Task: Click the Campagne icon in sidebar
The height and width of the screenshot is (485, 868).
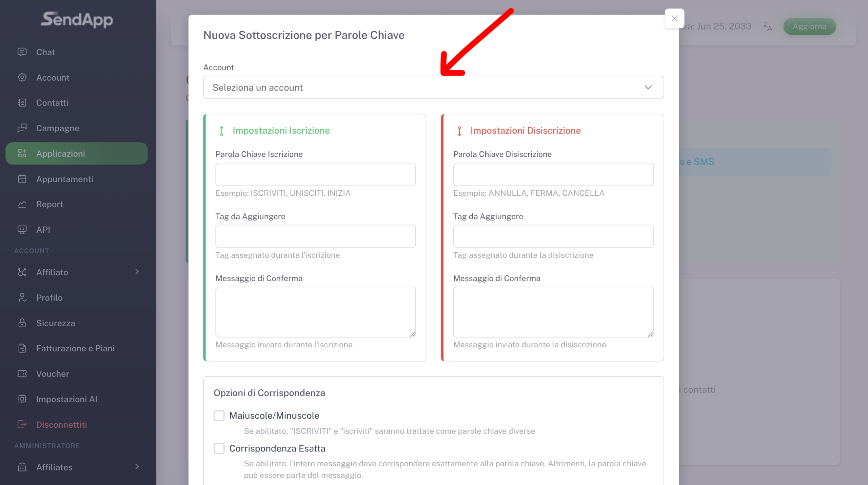Action: point(22,128)
